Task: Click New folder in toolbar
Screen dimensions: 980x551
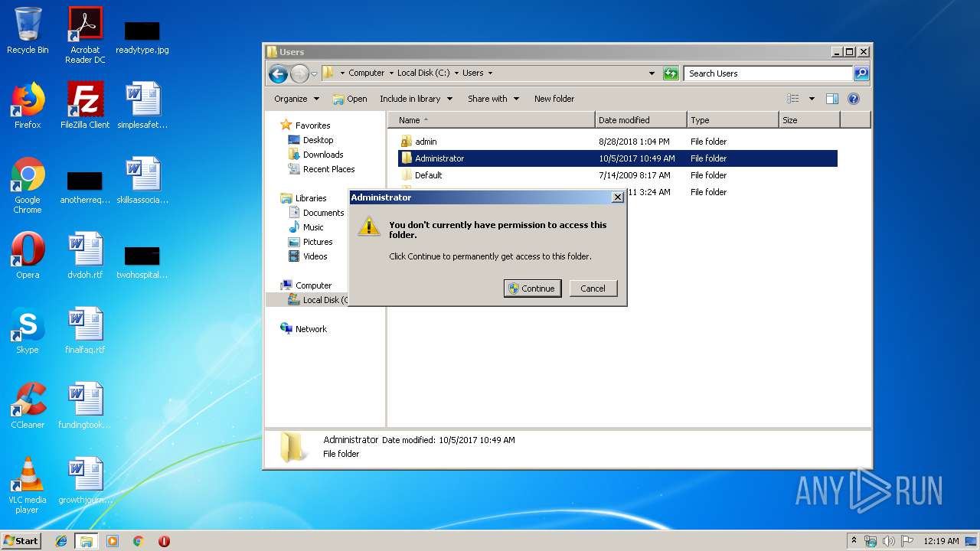Action: [554, 99]
